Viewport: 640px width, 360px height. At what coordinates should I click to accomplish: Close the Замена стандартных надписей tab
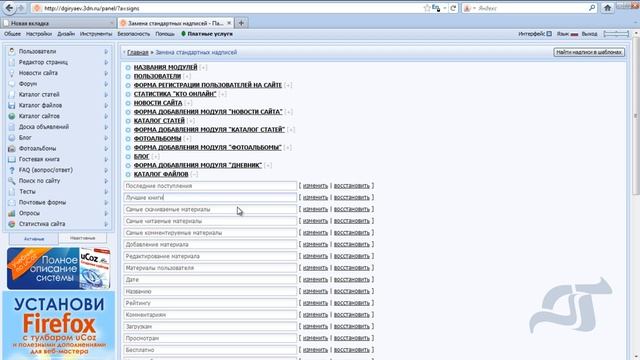(x=229, y=23)
